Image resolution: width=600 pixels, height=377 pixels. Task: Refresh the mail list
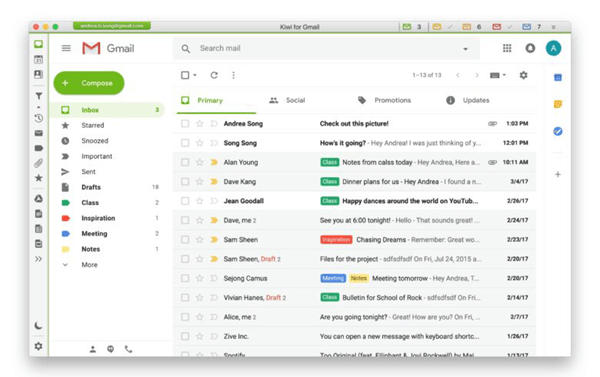click(x=214, y=75)
